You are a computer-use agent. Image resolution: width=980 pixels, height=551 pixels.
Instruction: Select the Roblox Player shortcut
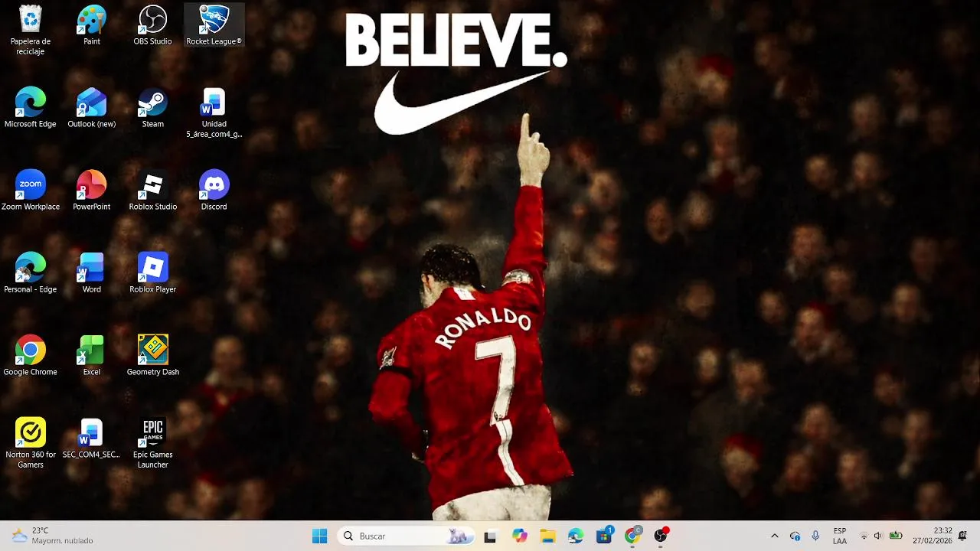click(x=152, y=273)
